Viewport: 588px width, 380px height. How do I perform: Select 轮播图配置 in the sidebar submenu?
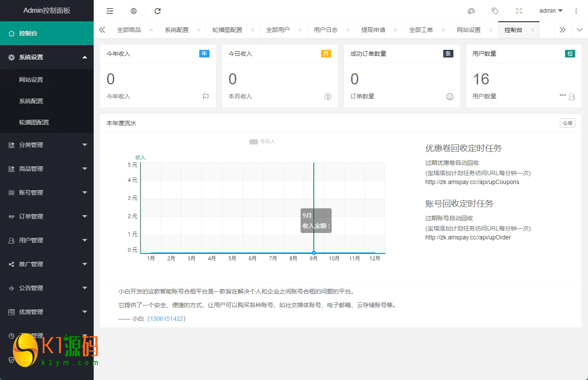click(x=34, y=122)
